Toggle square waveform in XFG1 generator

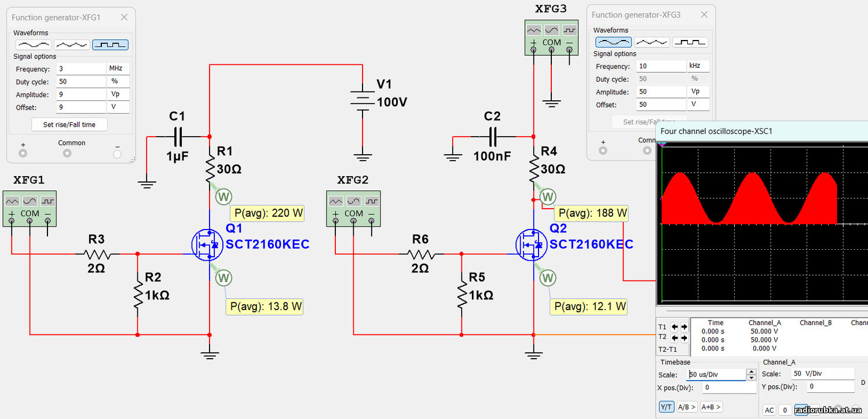point(110,45)
